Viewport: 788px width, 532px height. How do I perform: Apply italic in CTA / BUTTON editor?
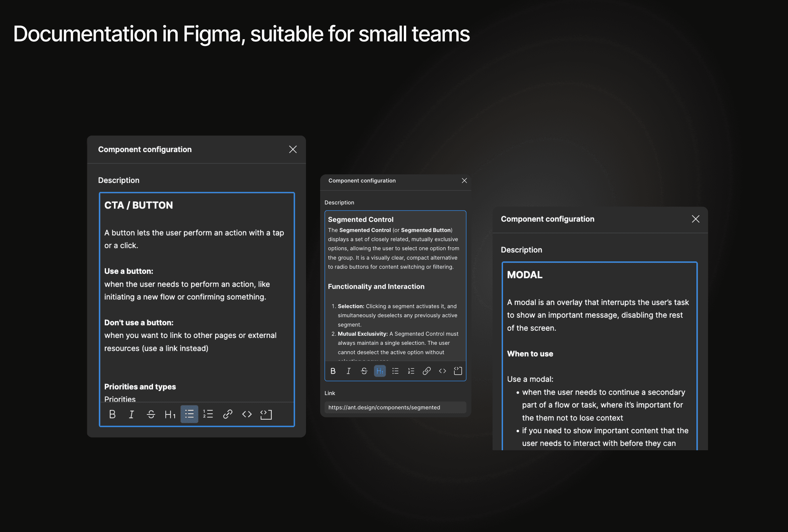pyautogui.click(x=131, y=414)
